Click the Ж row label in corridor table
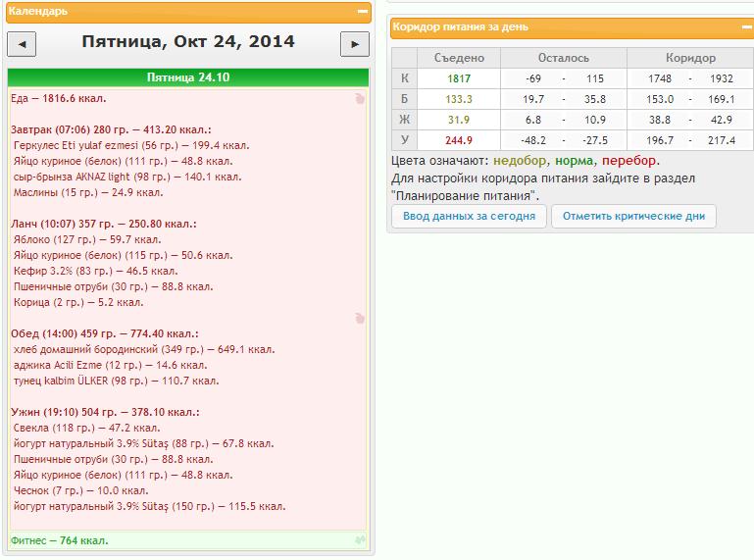This screenshot has width=754, height=560. 404,120
